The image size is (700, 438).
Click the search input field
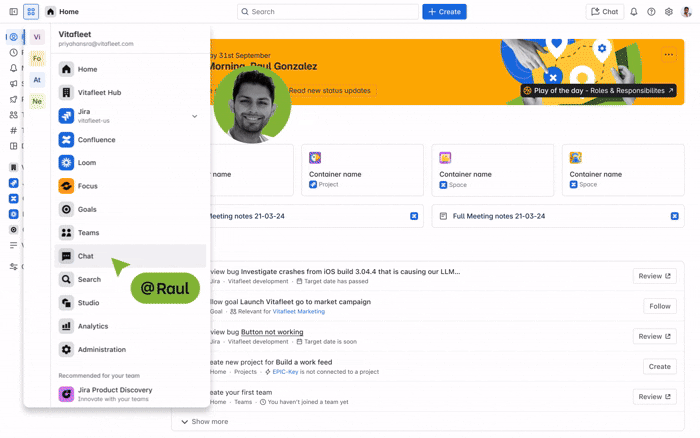click(x=330, y=12)
